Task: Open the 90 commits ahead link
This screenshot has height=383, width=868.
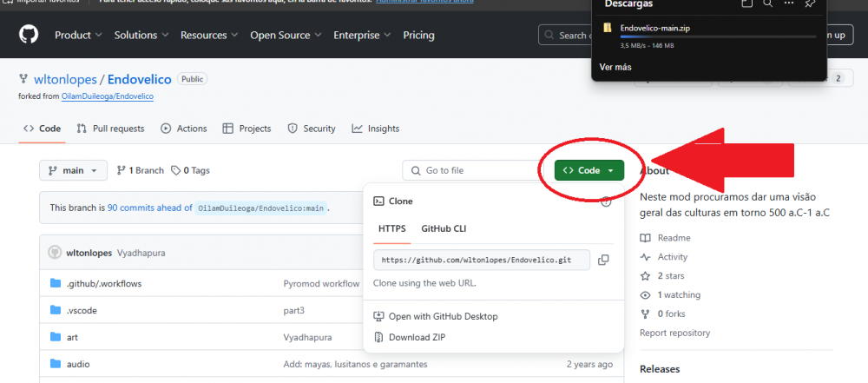Action: 149,208
